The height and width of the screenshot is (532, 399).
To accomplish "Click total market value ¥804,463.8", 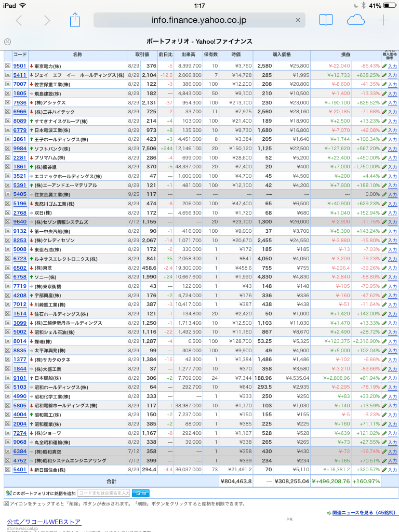I will (236, 481).
